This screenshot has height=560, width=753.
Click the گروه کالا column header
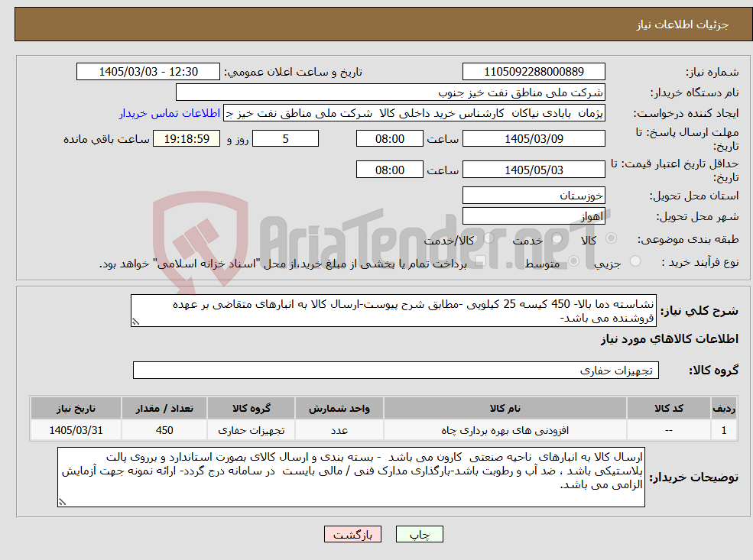pos(252,409)
